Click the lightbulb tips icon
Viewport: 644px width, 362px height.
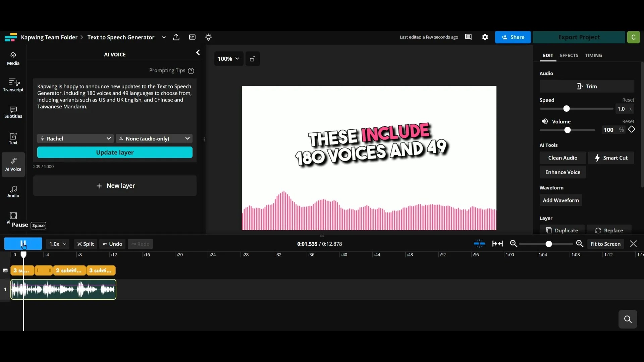tap(208, 37)
